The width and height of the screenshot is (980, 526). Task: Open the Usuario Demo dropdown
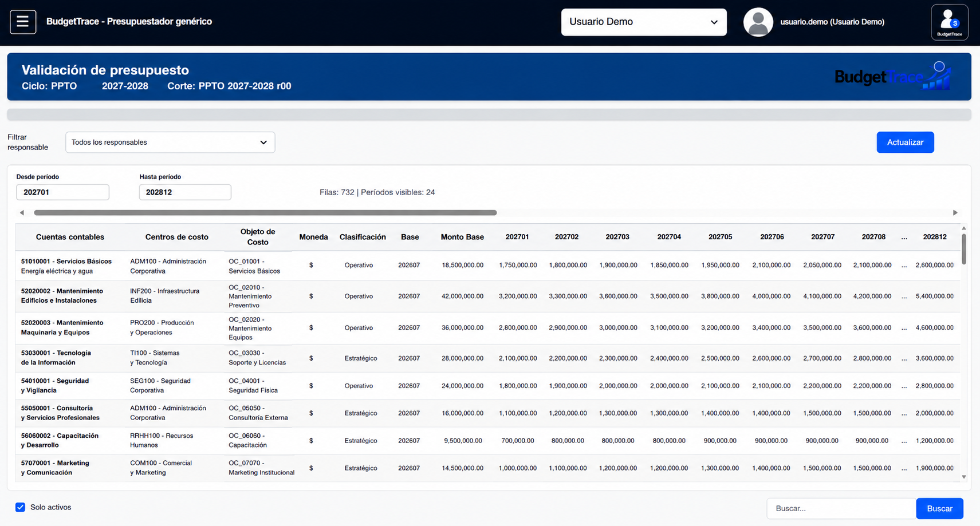pyautogui.click(x=644, y=22)
